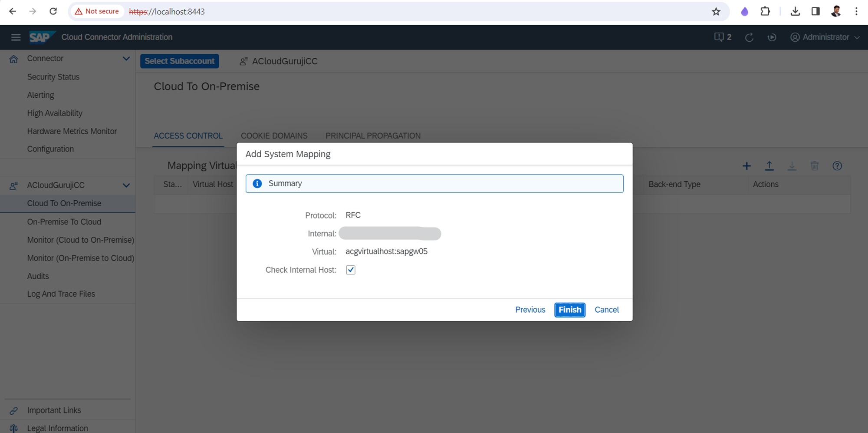The width and height of the screenshot is (868, 433).
Task: Click the import system mappings upload icon
Action: [x=769, y=166]
